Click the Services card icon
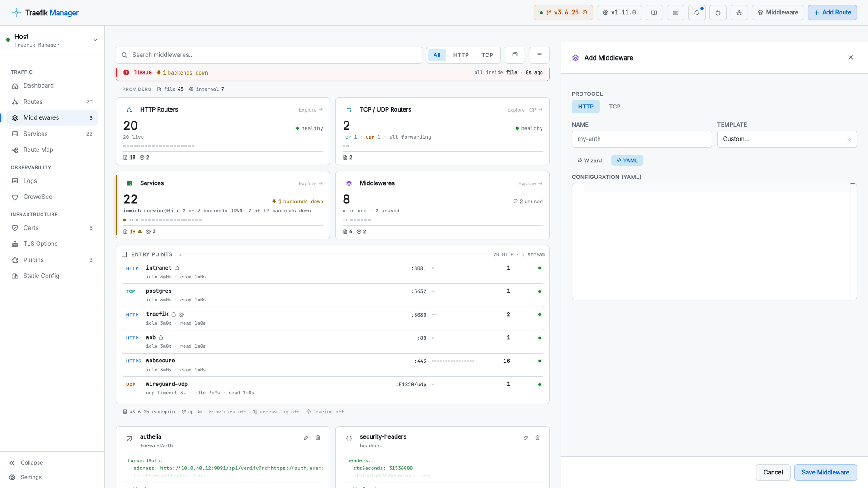The image size is (868, 488). 129,183
